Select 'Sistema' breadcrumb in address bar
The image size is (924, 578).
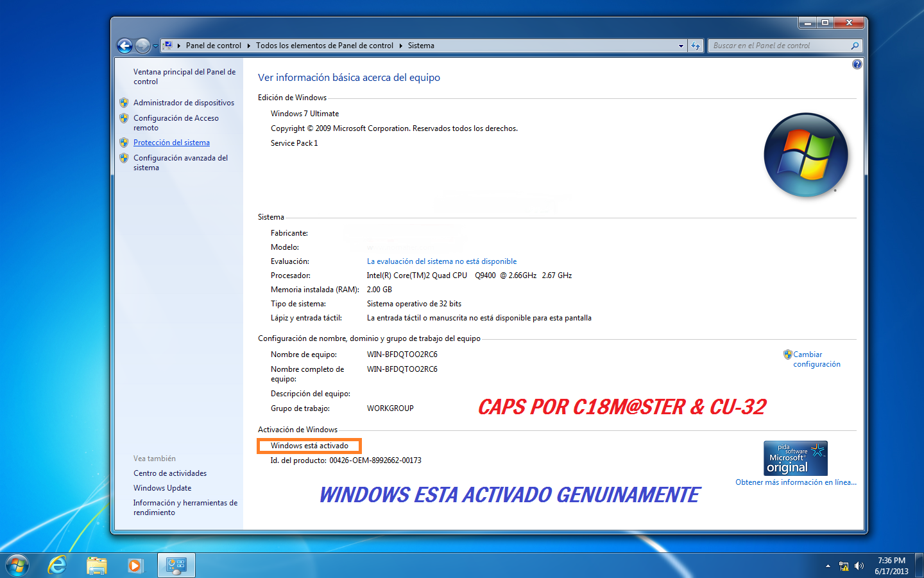pyautogui.click(x=421, y=46)
